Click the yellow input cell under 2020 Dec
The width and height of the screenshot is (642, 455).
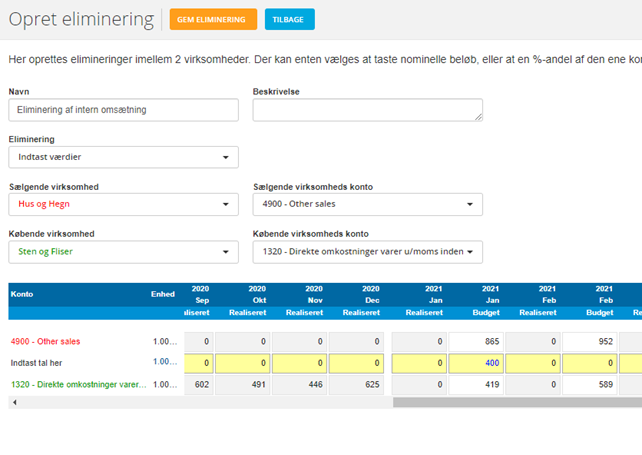356,362
